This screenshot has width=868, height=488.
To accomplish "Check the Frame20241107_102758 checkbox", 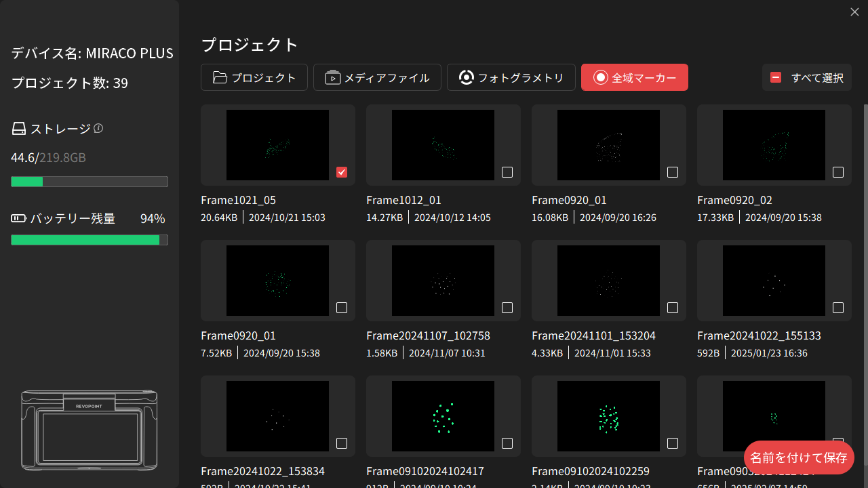I will click(x=507, y=308).
